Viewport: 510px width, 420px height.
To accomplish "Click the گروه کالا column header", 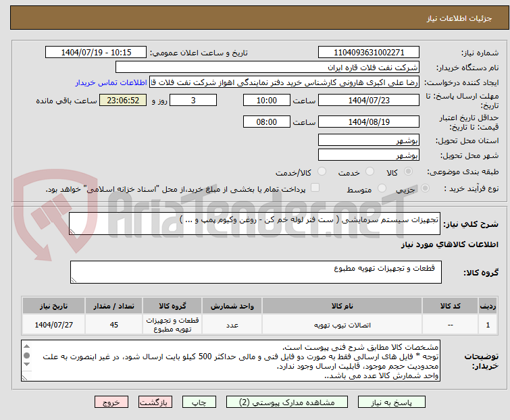I will click(x=172, y=306).
